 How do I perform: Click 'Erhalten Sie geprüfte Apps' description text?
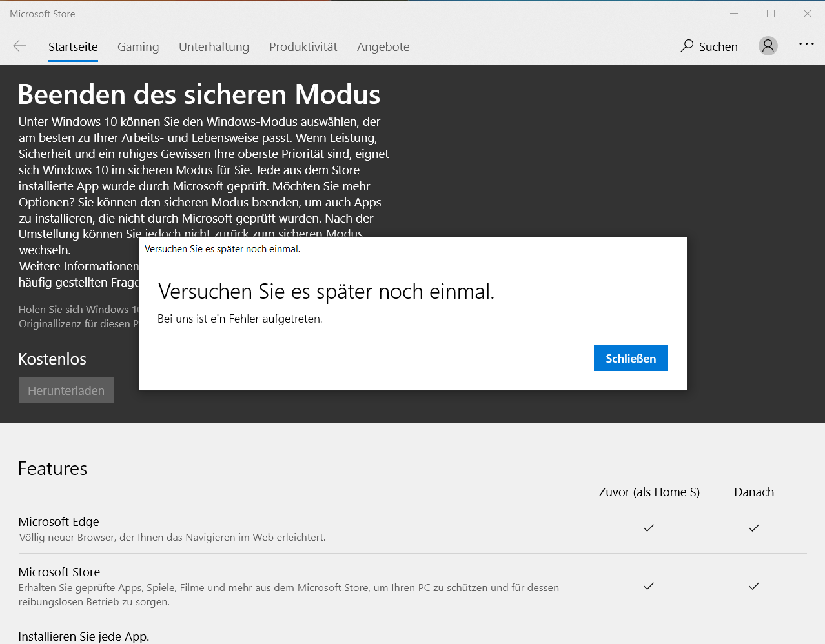tap(289, 594)
